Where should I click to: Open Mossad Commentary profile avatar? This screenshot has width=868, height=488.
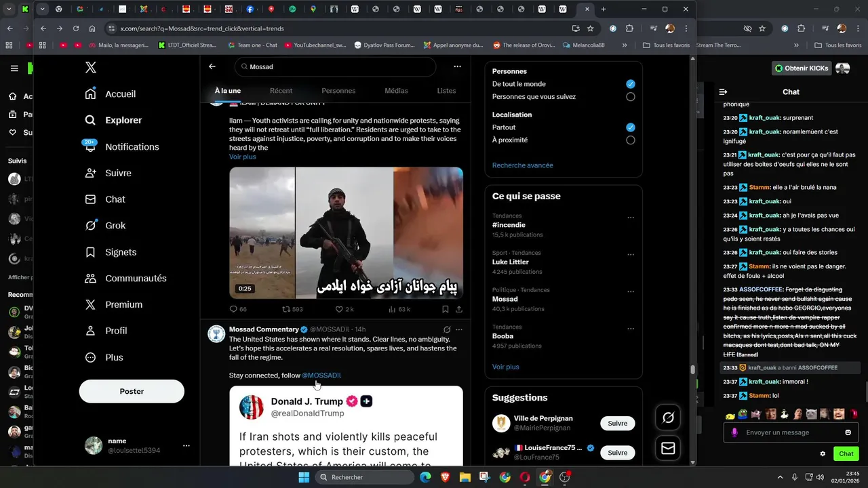point(216,334)
